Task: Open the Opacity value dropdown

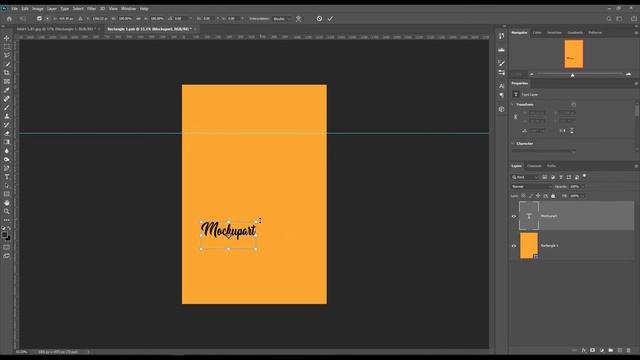Action: [583, 187]
